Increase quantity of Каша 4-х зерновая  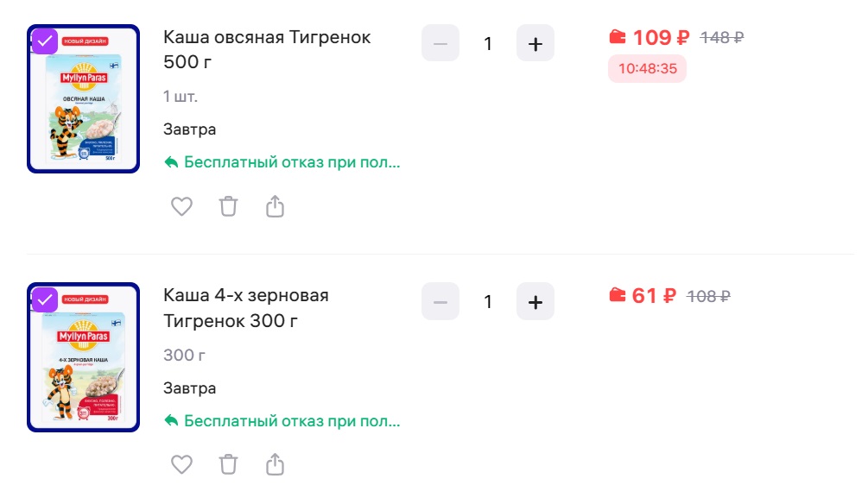click(535, 302)
